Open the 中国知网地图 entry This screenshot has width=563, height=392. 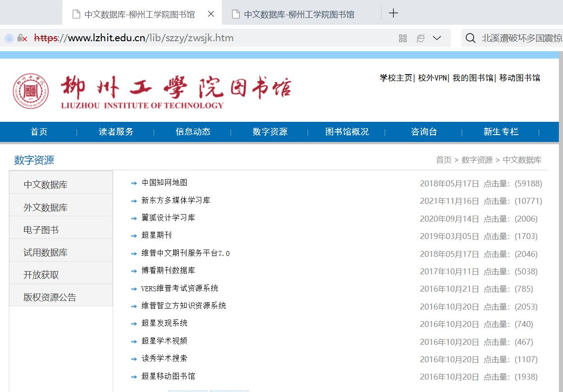pos(165,182)
